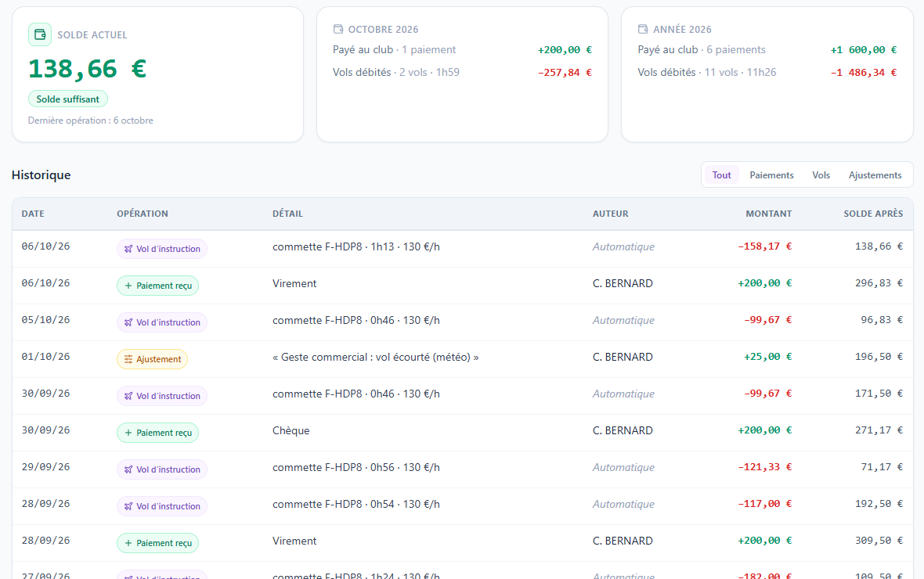Image resolution: width=924 pixels, height=579 pixels.
Task: Click the Date column header
Action: (x=33, y=214)
